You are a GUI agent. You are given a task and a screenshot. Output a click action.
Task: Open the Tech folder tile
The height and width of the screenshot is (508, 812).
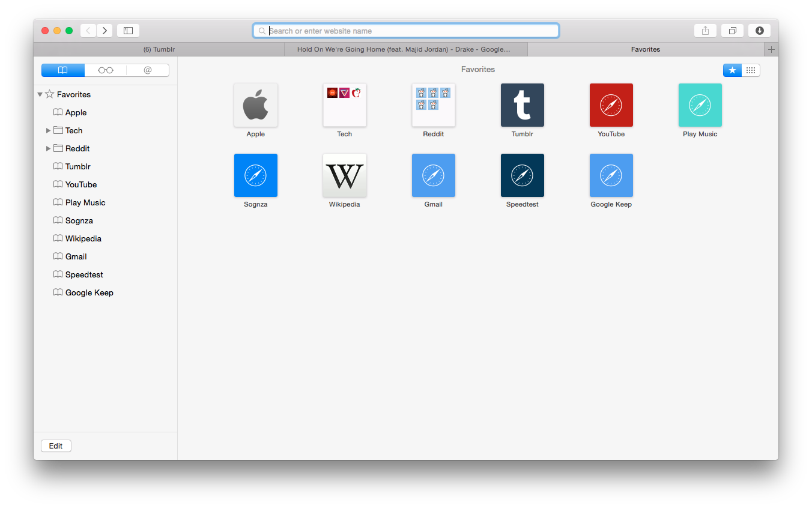coord(345,105)
